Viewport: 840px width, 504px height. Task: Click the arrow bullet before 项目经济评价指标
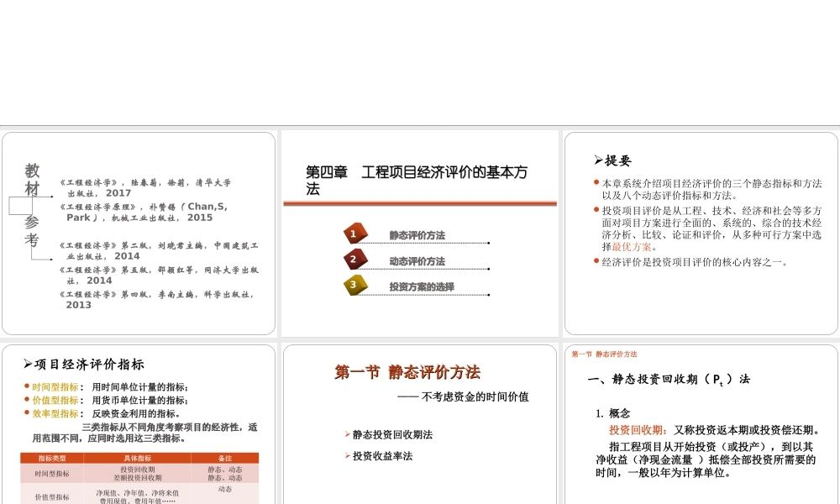26,363
